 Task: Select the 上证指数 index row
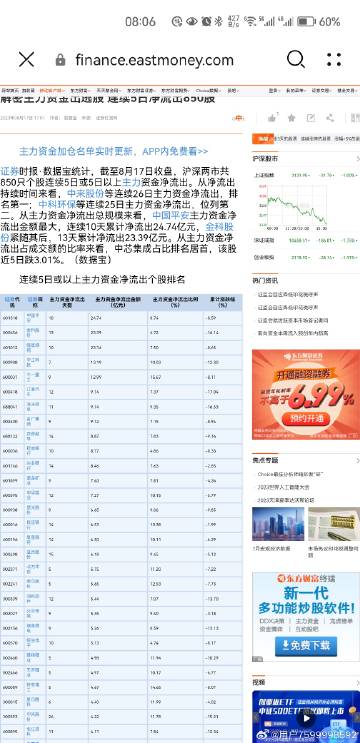(306, 175)
